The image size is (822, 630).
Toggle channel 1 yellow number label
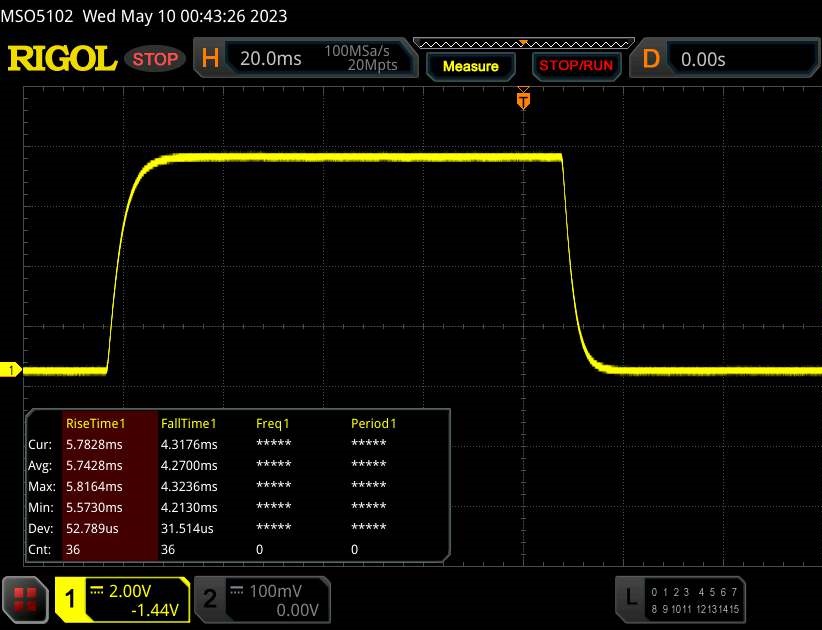[70, 599]
